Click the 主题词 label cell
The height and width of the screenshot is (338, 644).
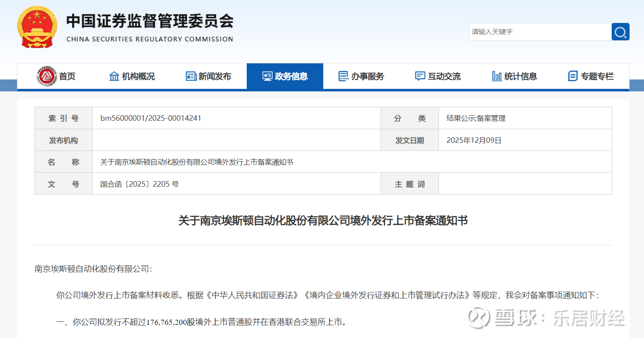point(410,184)
